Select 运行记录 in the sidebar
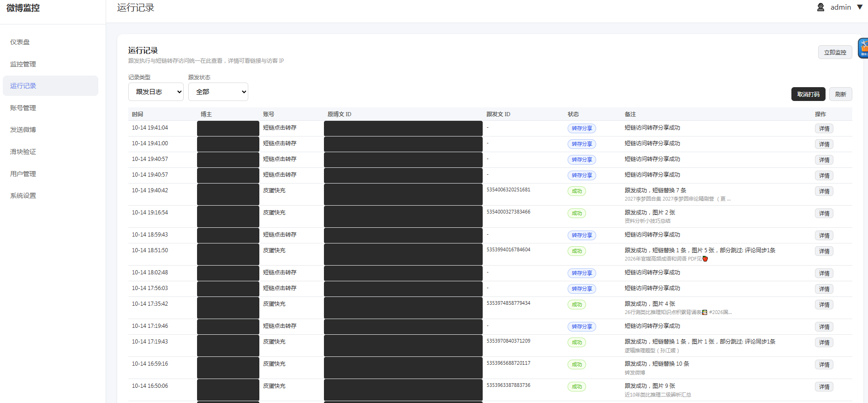This screenshot has width=868, height=403. tap(50, 86)
